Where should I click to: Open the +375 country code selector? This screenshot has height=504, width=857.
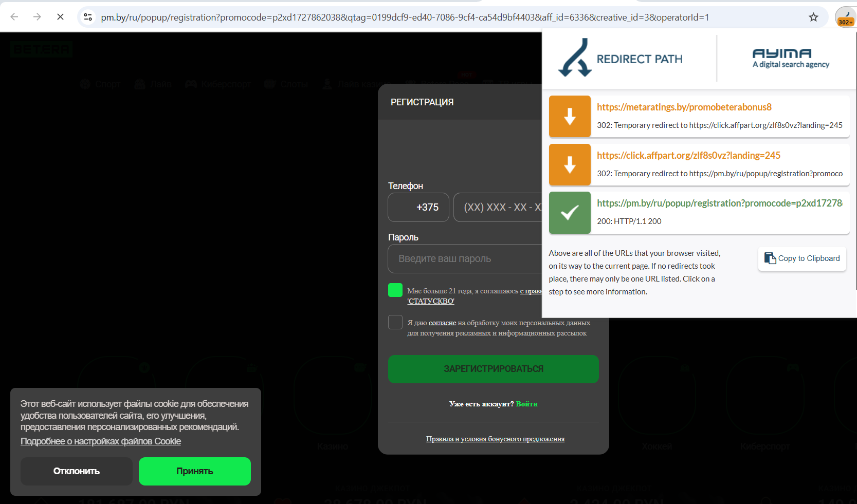[x=418, y=208]
